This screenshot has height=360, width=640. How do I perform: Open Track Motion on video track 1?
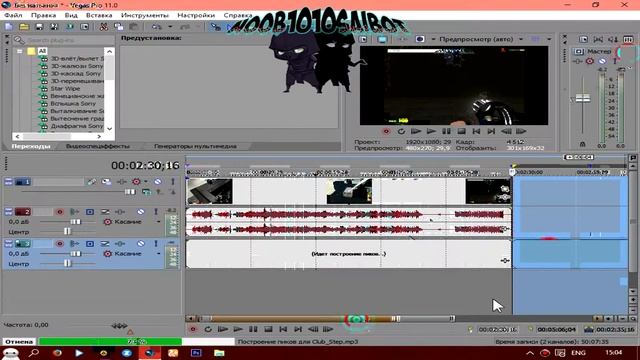tap(106, 182)
